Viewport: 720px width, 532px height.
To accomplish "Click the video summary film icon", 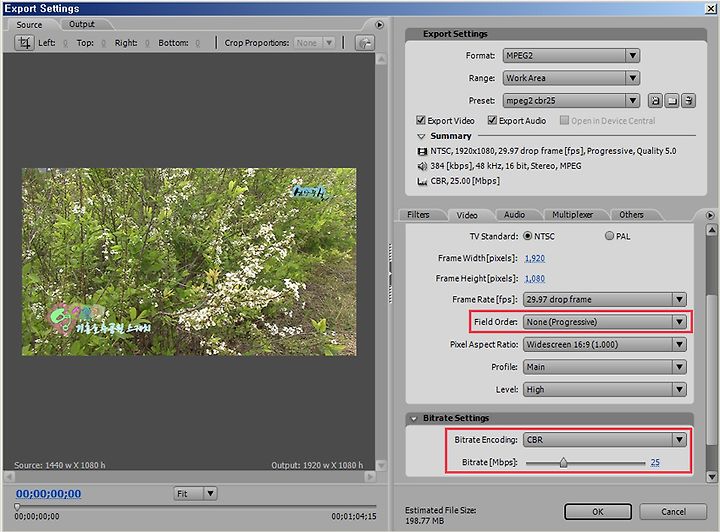I will click(x=422, y=151).
